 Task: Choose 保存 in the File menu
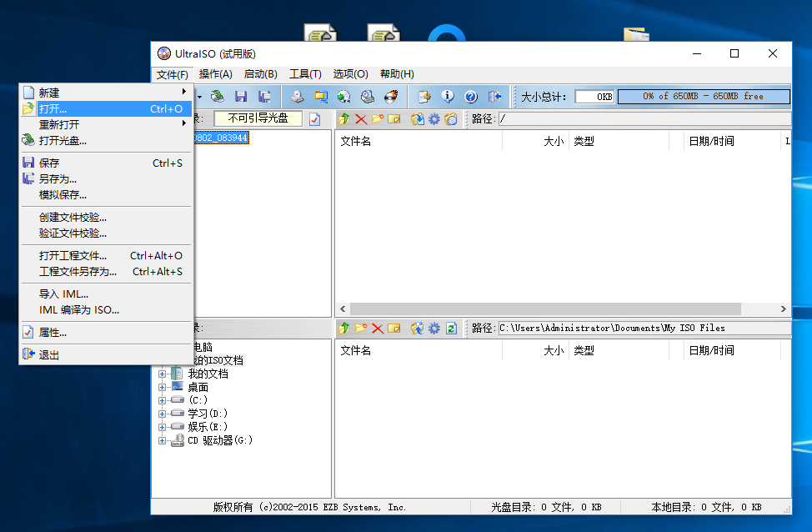pyautogui.click(x=106, y=163)
